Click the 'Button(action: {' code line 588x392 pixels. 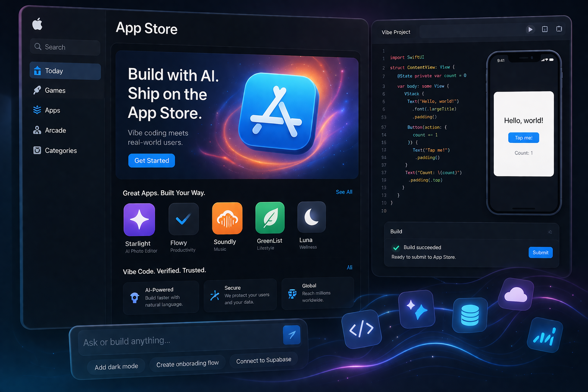point(427,127)
